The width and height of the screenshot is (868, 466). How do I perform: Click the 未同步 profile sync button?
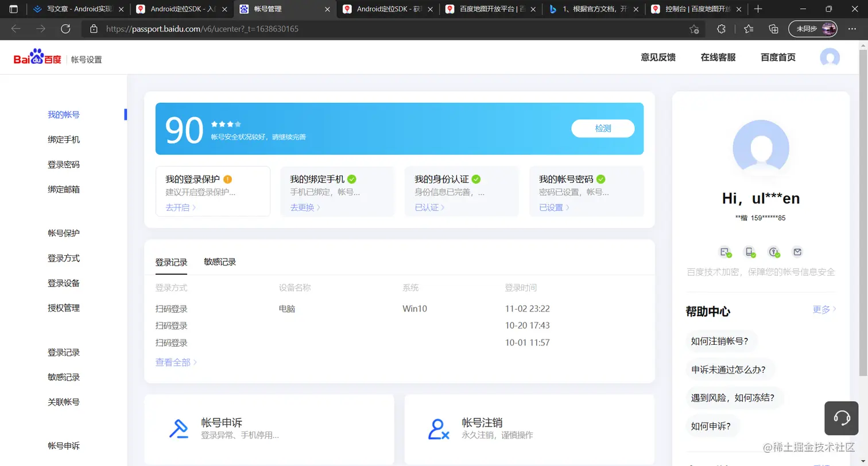(x=813, y=29)
